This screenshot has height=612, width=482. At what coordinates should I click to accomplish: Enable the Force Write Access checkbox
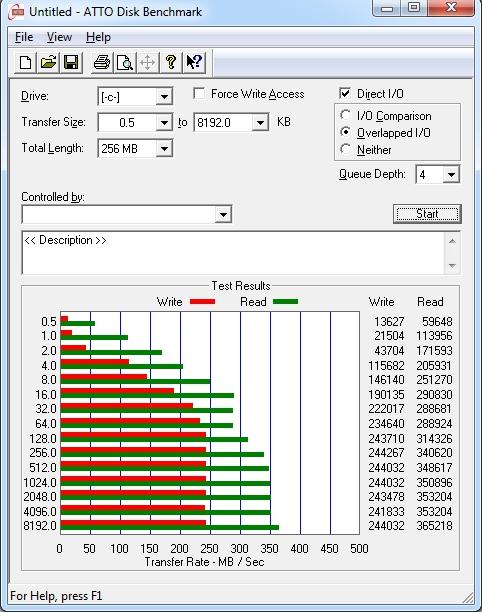(199, 94)
